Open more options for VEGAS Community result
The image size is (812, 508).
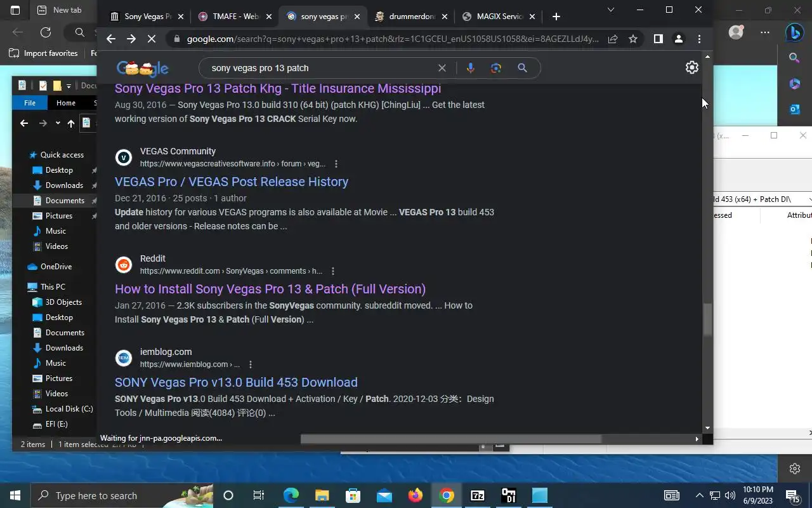point(336,164)
